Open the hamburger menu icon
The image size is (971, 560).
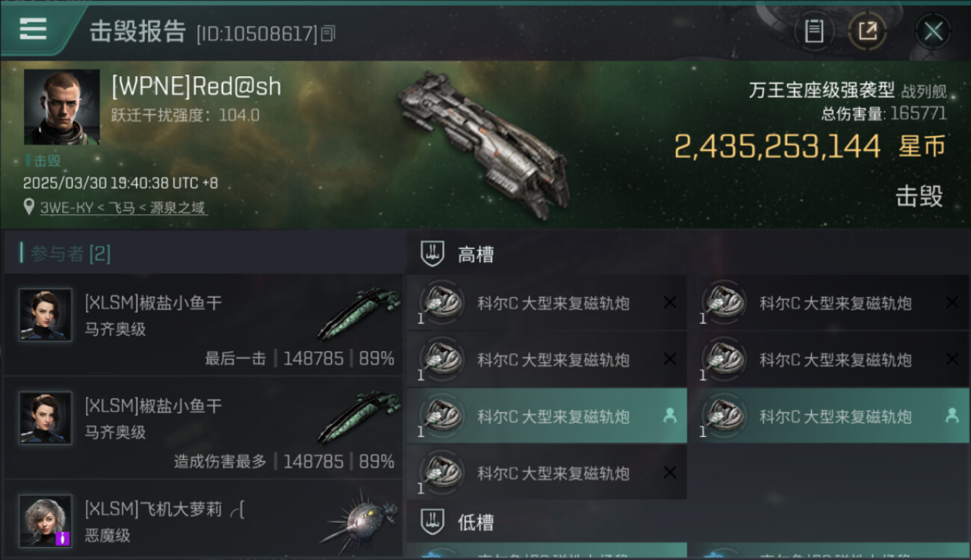[34, 30]
